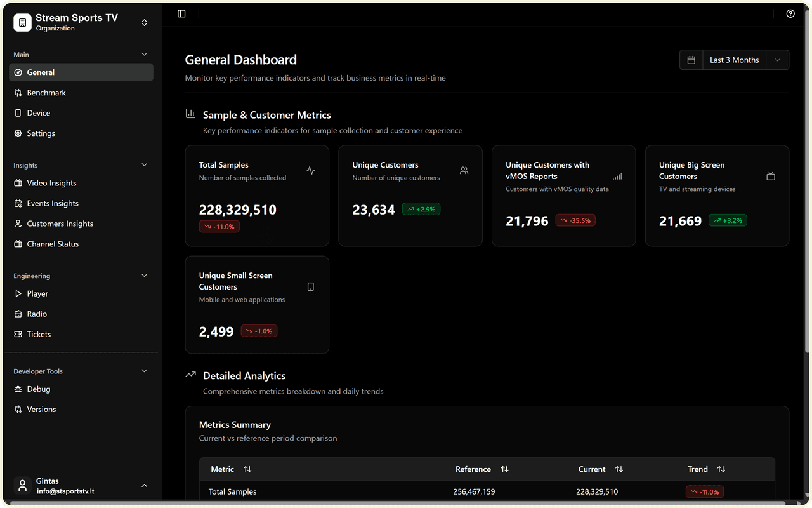Click the Total Samples activity pulse icon
Screen dimensions: 812x508
[x=311, y=170]
